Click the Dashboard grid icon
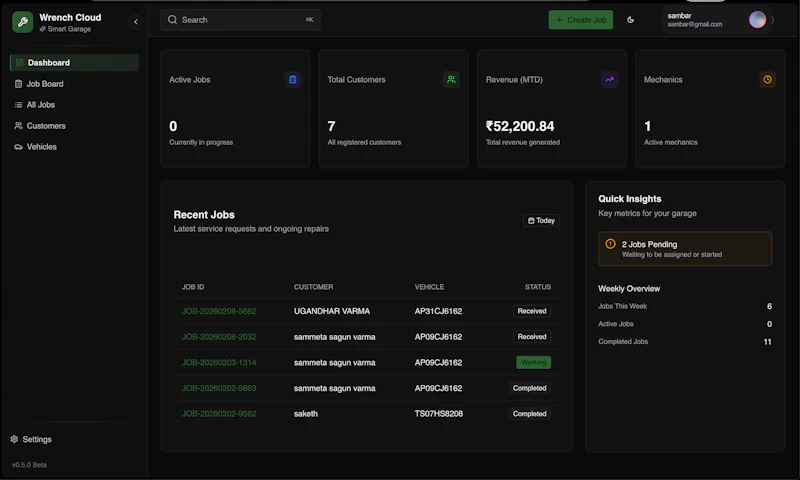 [x=19, y=63]
